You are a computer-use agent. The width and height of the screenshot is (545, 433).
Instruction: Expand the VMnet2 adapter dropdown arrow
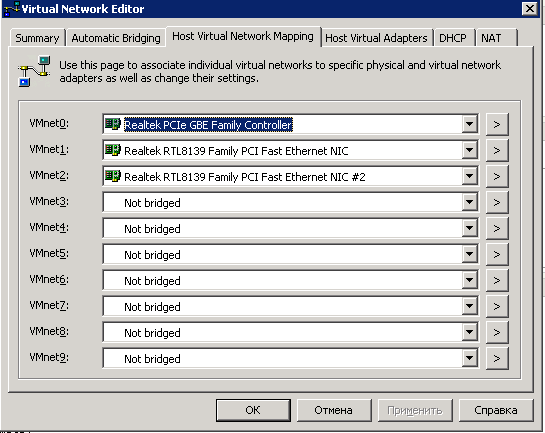click(x=469, y=176)
